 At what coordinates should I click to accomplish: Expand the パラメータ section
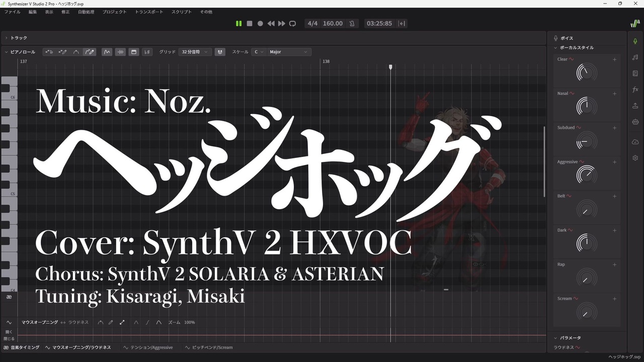(555, 338)
